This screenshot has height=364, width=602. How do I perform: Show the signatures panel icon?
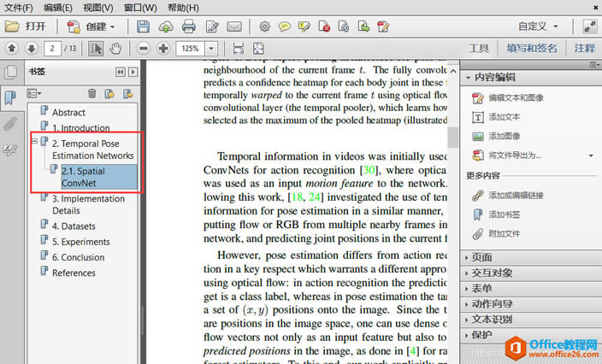pyautogui.click(x=9, y=150)
